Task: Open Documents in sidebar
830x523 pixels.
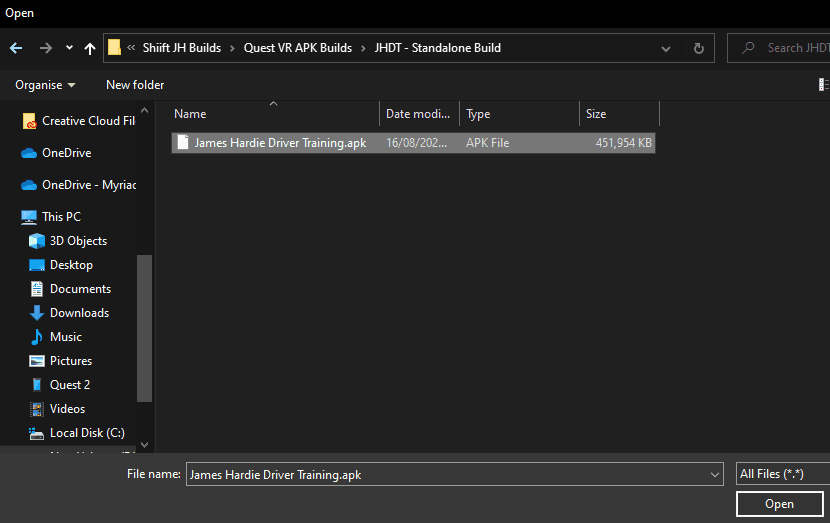Action: click(x=80, y=289)
